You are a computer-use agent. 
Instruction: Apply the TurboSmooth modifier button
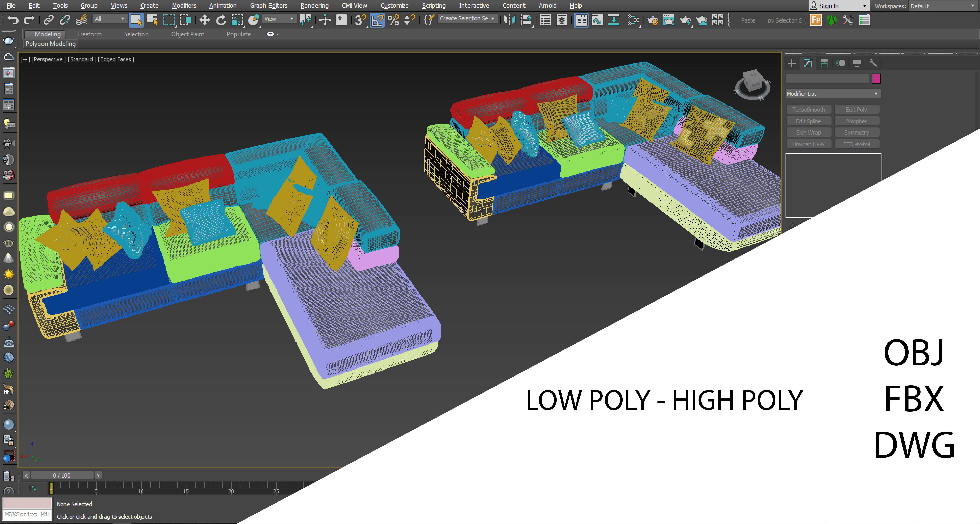click(809, 109)
